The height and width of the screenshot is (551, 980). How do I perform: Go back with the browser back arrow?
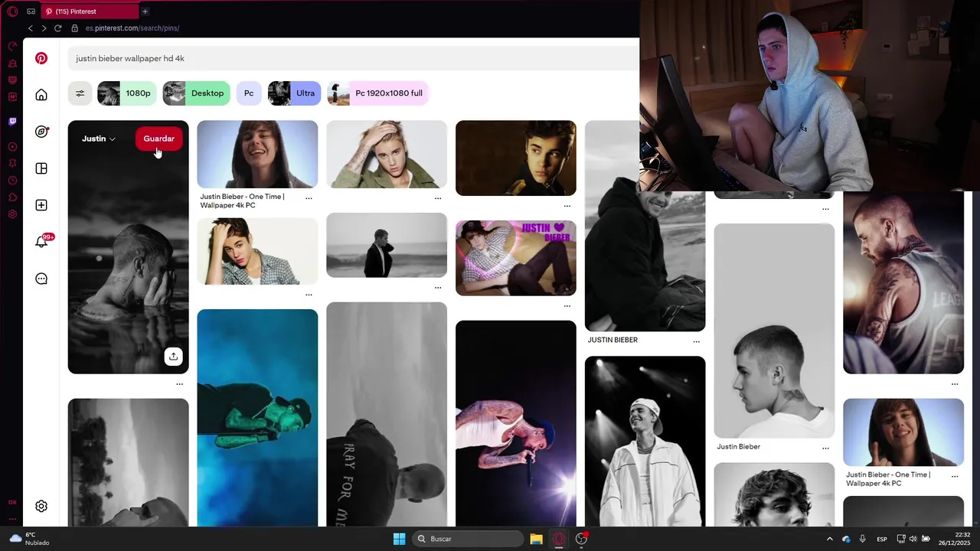point(31,28)
